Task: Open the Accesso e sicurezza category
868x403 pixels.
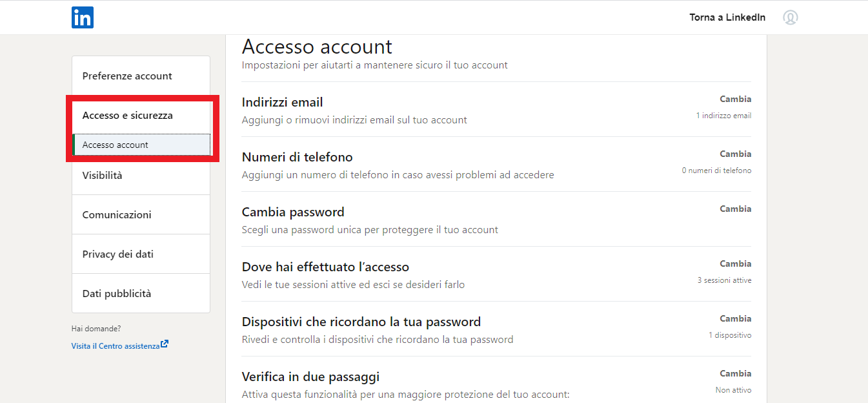Action: click(126, 115)
